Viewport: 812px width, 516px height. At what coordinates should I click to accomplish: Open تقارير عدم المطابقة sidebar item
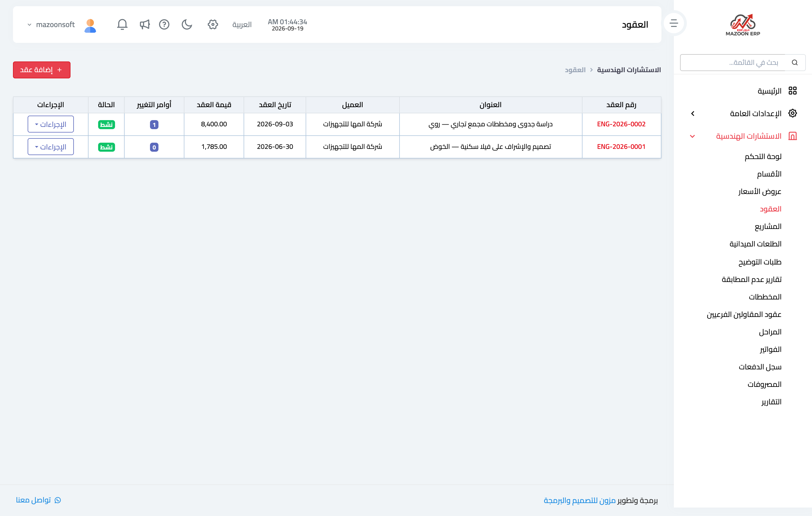pyautogui.click(x=752, y=279)
